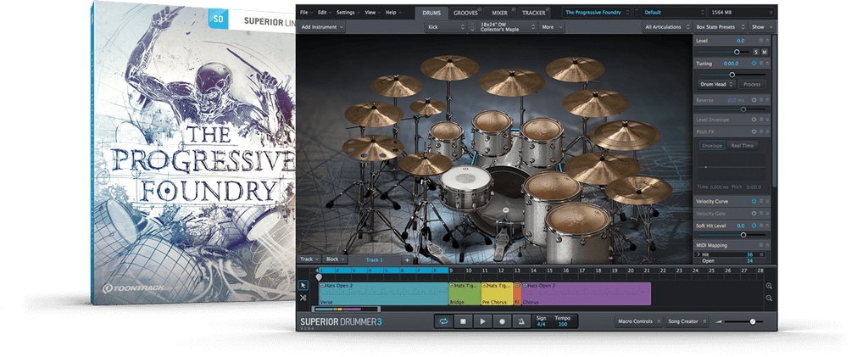Open the Drum Head tuning dropdown
Screen dimensions: 868x357
pyautogui.click(x=716, y=84)
